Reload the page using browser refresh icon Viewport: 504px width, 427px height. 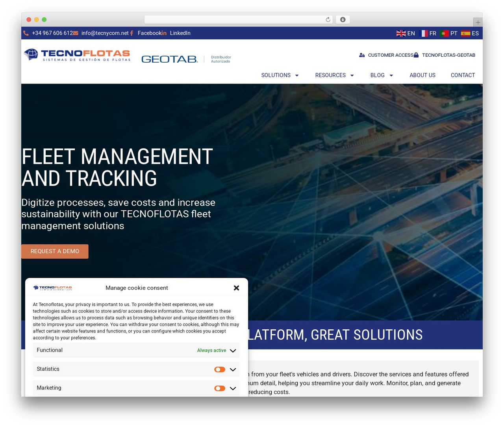point(328,20)
